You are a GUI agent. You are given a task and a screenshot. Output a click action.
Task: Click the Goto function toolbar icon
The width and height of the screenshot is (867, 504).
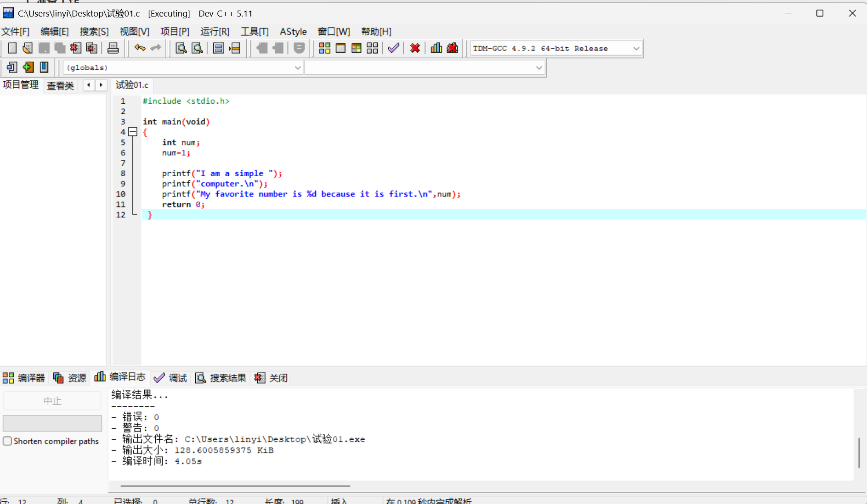click(219, 48)
